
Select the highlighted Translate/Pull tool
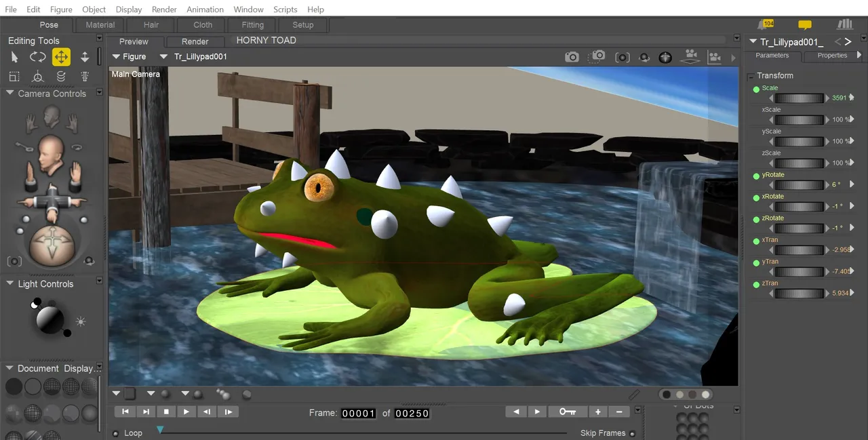[61, 57]
